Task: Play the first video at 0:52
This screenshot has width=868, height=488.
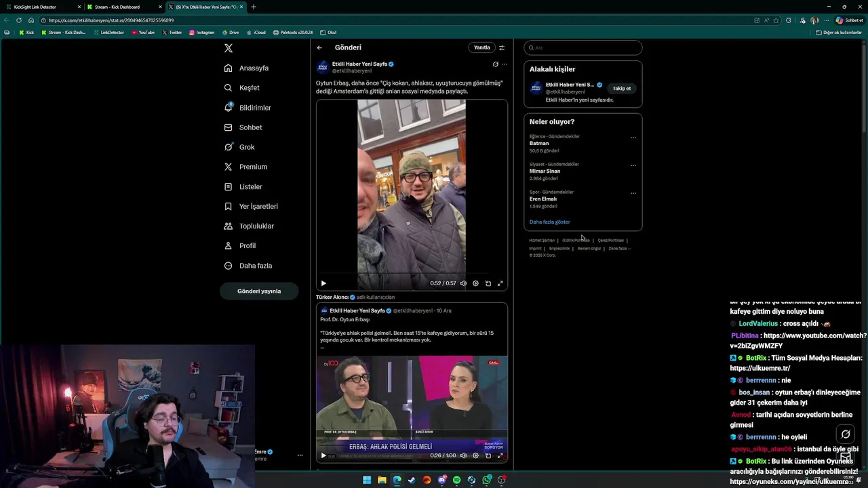Action: [x=323, y=283]
